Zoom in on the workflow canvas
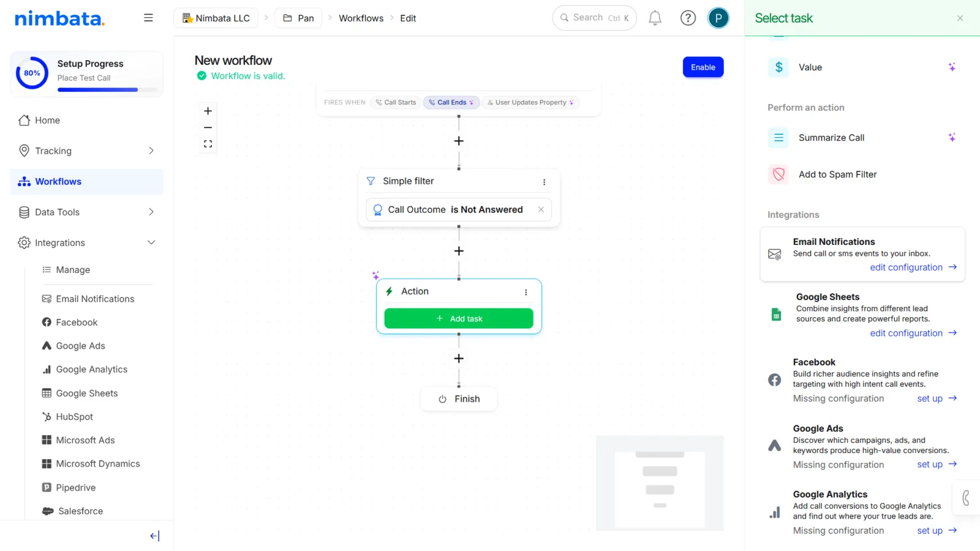This screenshot has width=980, height=551. click(208, 111)
